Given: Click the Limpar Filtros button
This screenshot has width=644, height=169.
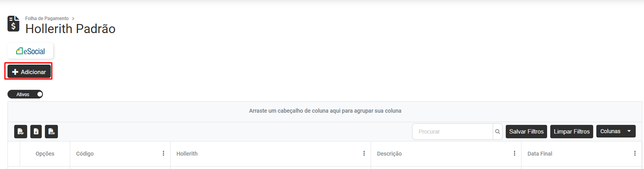Looking at the screenshot, I should point(572,132).
